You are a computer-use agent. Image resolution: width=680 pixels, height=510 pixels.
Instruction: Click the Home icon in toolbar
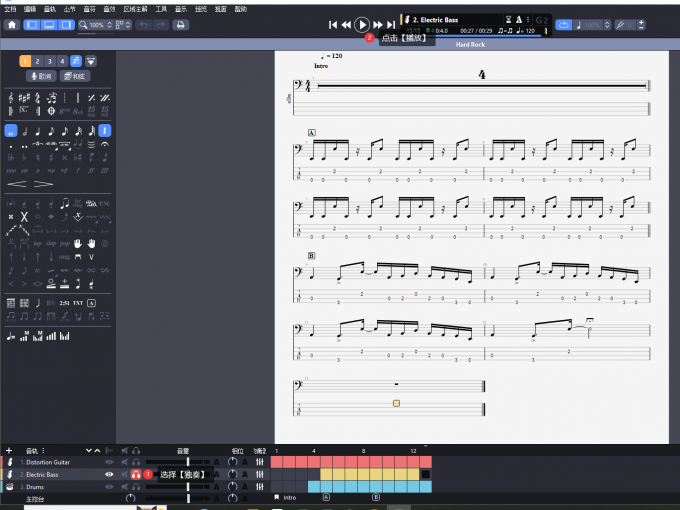tap(12, 24)
